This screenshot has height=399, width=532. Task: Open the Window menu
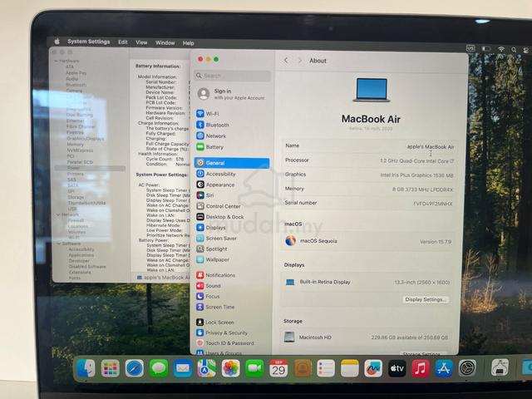pos(165,42)
